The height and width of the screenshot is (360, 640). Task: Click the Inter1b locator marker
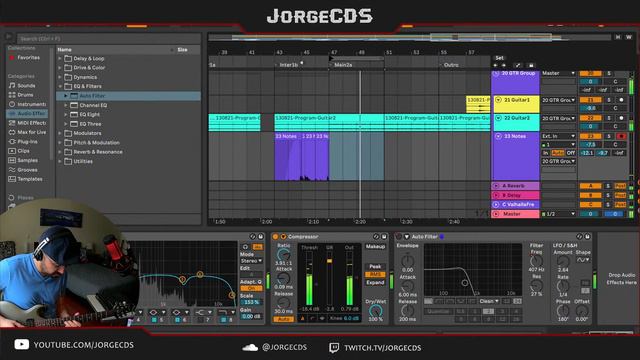[288, 65]
